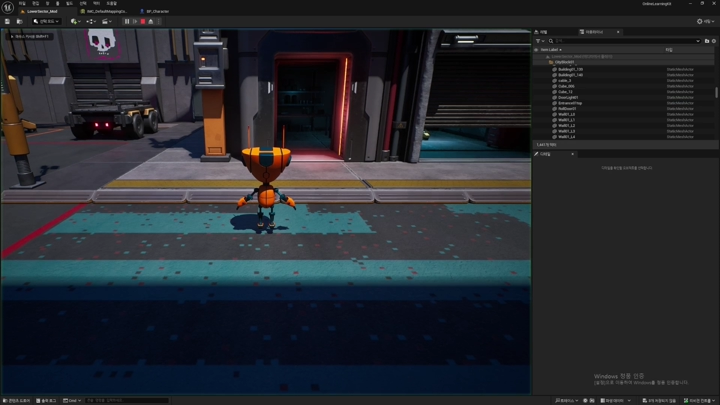This screenshot has width=720, height=405.
Task: Switch to the layers tab left of Outliner
Action: coord(541,32)
